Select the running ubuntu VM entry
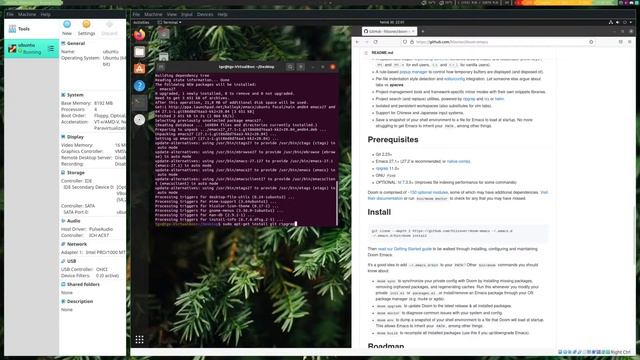This screenshot has width=640, height=360. [31, 49]
